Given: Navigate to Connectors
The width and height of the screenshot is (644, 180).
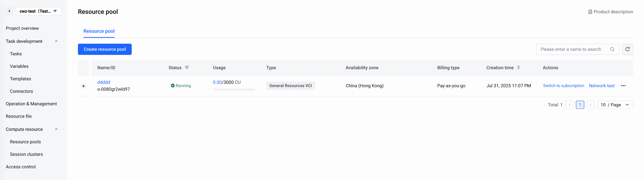Looking at the screenshot, I should point(21,91).
